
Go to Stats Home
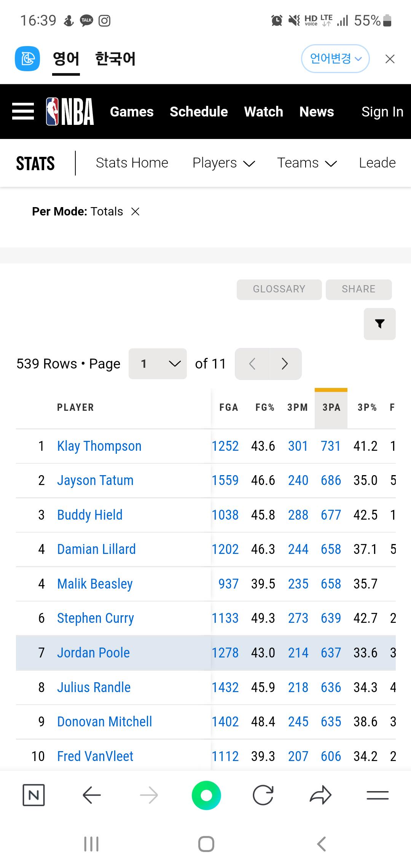pyautogui.click(x=132, y=163)
